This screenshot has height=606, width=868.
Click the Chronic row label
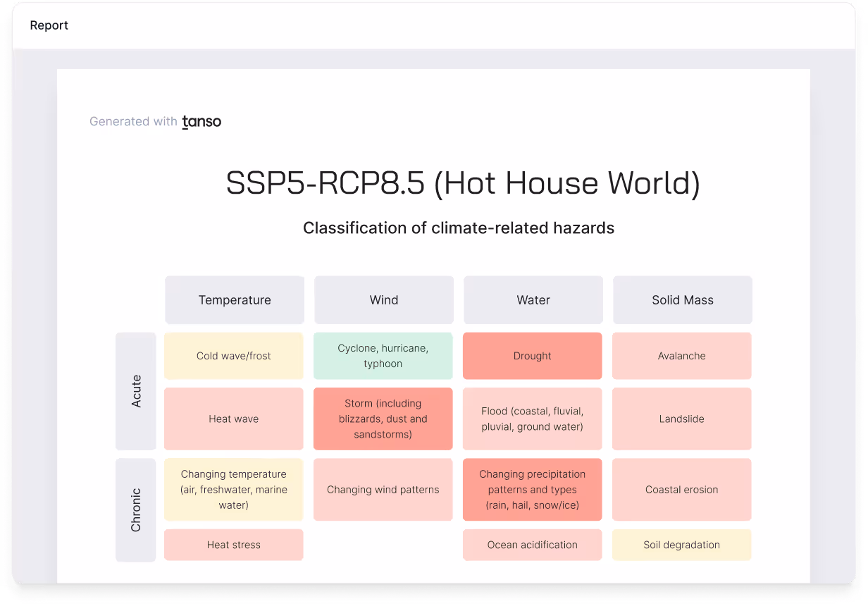(136, 510)
